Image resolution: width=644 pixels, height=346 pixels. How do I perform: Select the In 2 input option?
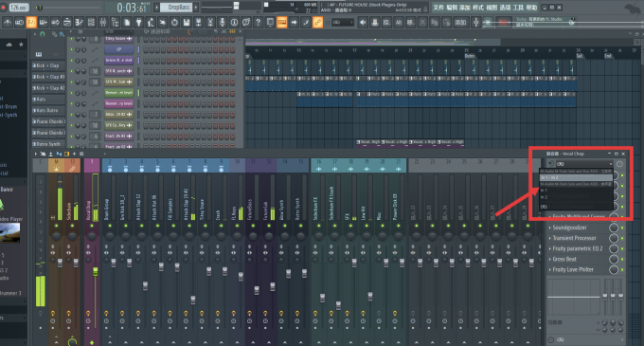576,197
